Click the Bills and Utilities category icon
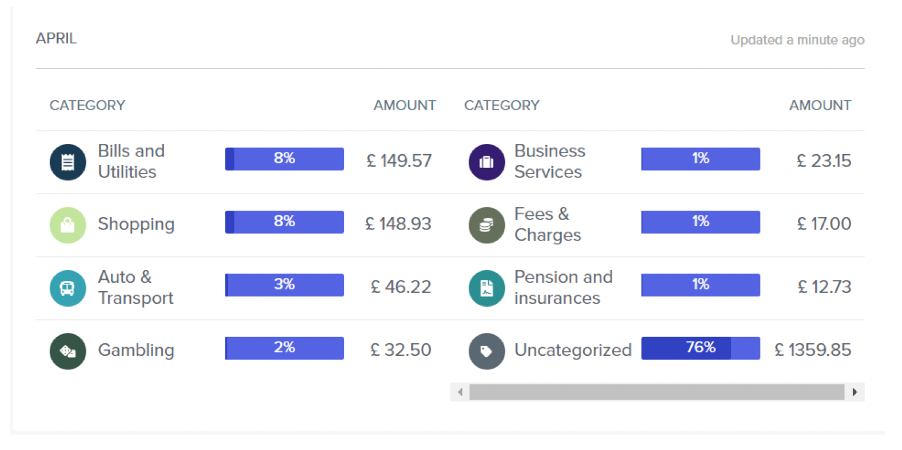The width and height of the screenshot is (902, 450). [68, 161]
